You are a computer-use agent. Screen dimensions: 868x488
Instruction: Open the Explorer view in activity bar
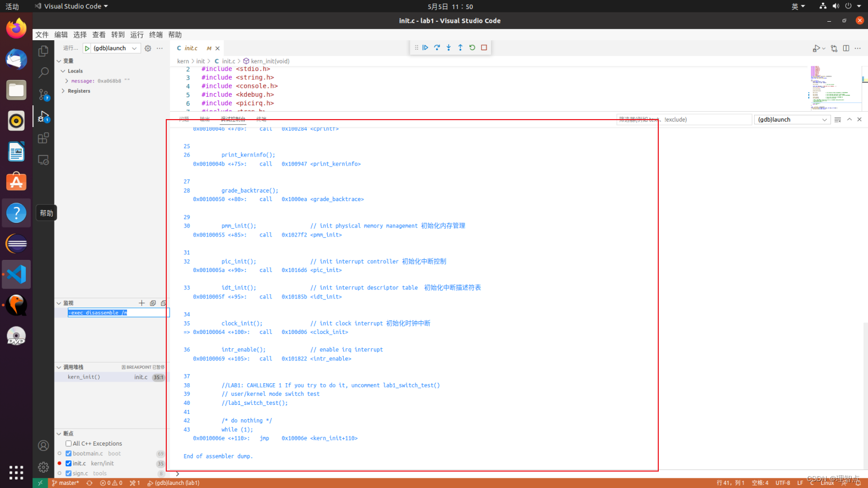(43, 51)
